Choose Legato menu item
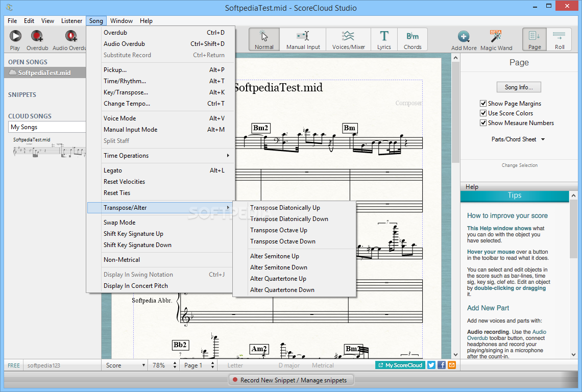Screen dimensions: 582x392 pyautogui.click(x=161, y=170)
